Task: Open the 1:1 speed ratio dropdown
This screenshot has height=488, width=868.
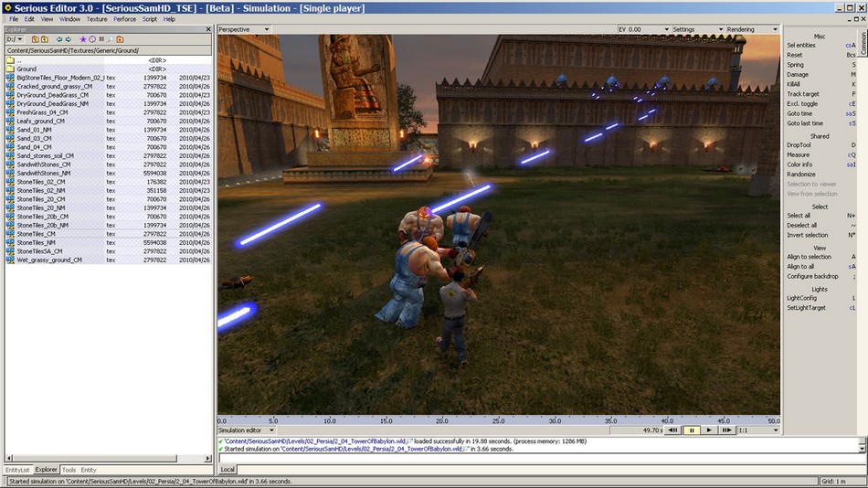Action: click(x=757, y=430)
